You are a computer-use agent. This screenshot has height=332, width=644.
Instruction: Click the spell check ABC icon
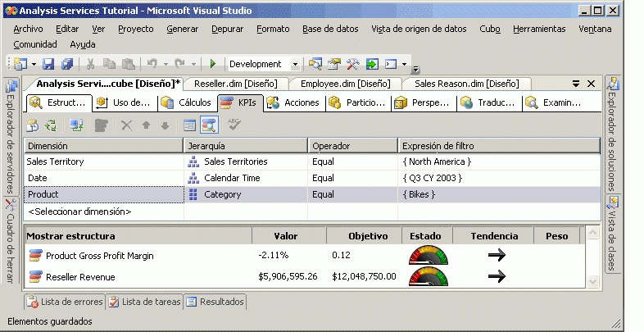coord(234,125)
